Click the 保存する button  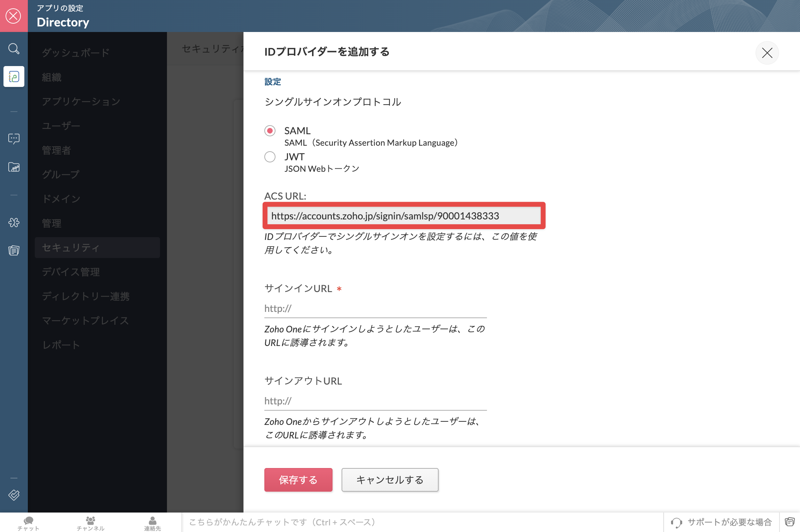298,480
